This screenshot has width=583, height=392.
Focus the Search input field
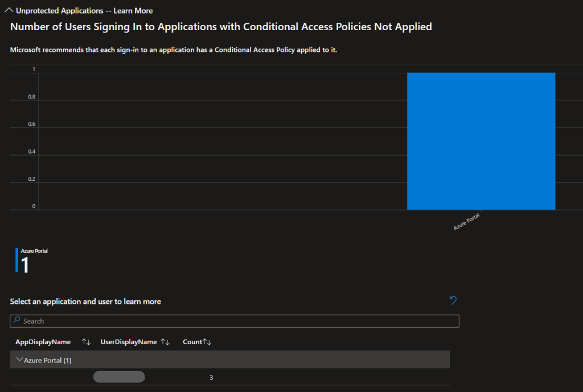pos(239,321)
